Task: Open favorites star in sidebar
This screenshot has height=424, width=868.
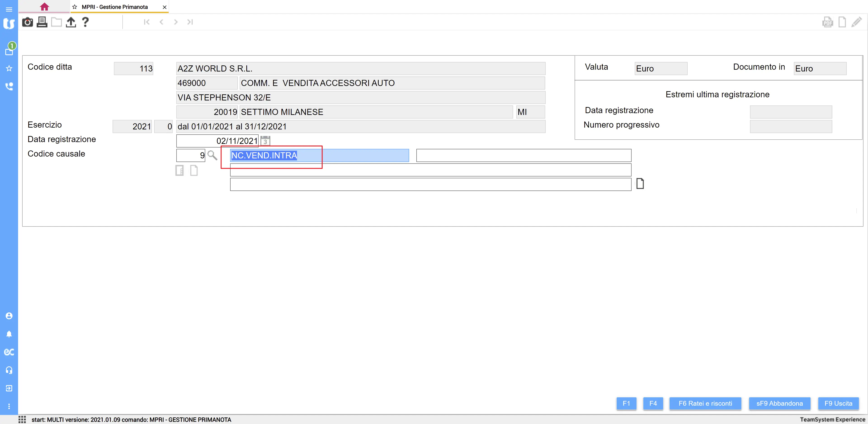Action: [9, 69]
